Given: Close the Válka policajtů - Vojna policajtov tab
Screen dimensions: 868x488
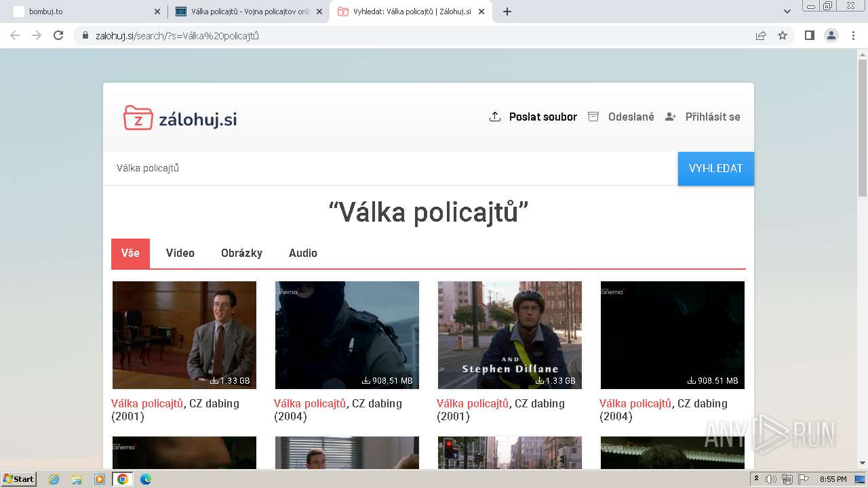Looking at the screenshot, I should coord(319,12).
